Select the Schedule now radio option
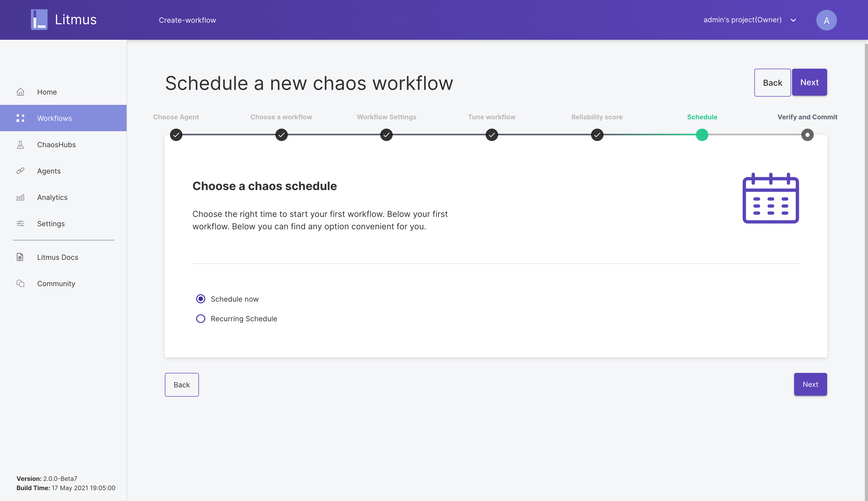Screen dimensions: 868x501 click(x=201, y=299)
